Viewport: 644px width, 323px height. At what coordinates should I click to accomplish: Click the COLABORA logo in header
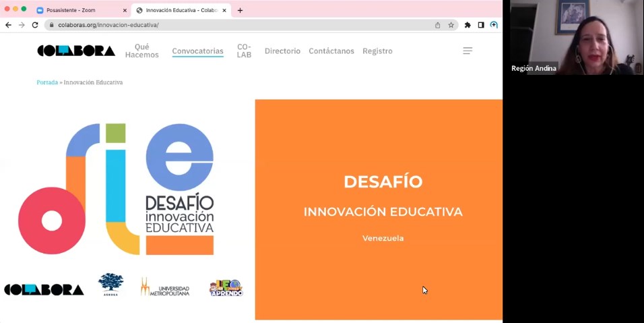[x=76, y=51]
